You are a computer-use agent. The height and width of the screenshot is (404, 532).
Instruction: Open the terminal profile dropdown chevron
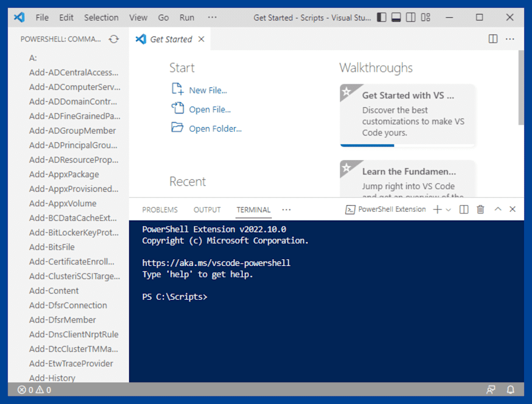click(447, 210)
